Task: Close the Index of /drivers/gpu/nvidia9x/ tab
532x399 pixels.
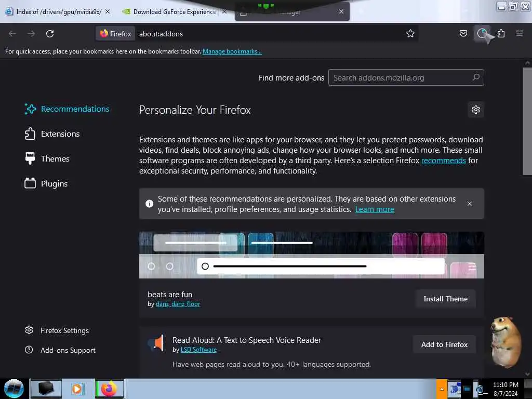Action: coord(108,11)
